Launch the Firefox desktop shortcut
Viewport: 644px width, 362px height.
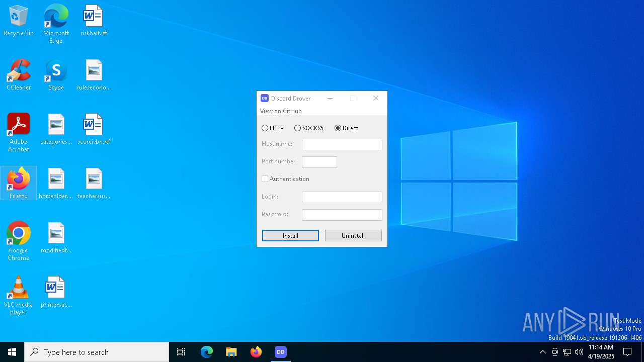19,184
